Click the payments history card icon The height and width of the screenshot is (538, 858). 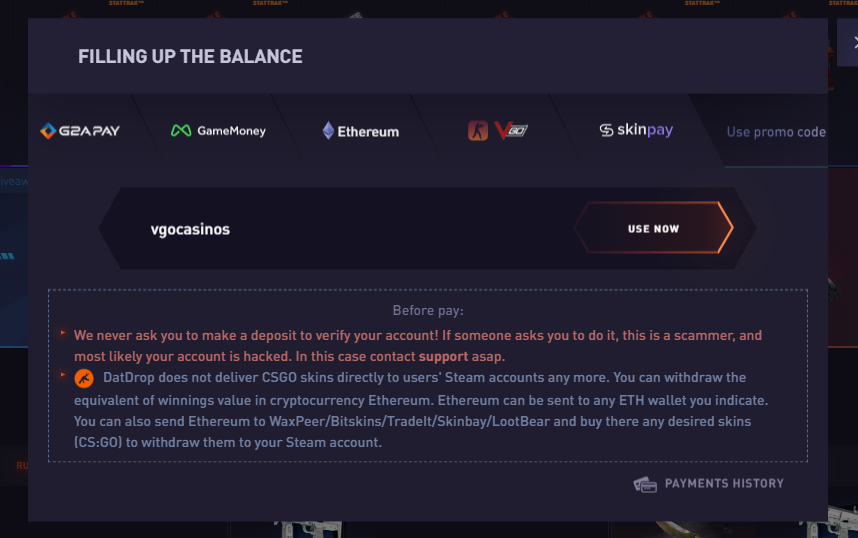click(645, 484)
